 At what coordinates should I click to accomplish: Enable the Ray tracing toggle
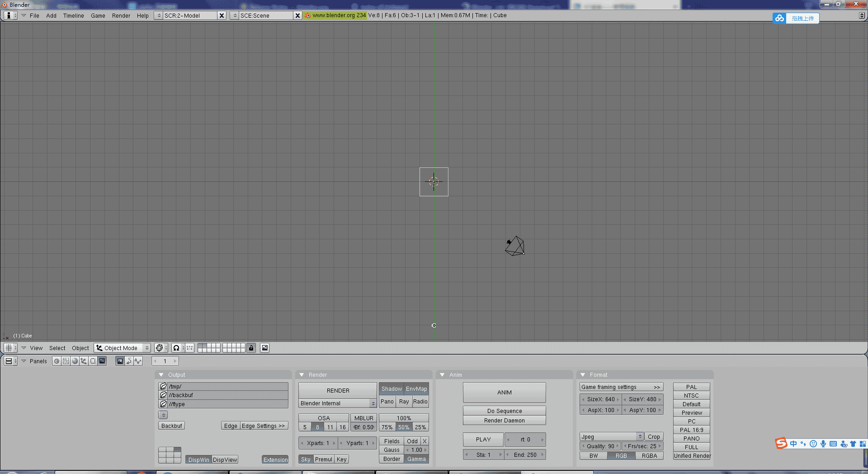[404, 402]
